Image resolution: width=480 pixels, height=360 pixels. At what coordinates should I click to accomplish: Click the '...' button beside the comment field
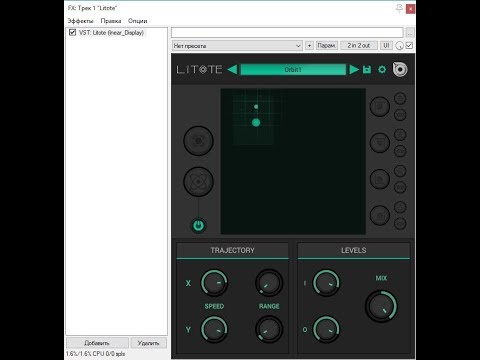click(410, 33)
